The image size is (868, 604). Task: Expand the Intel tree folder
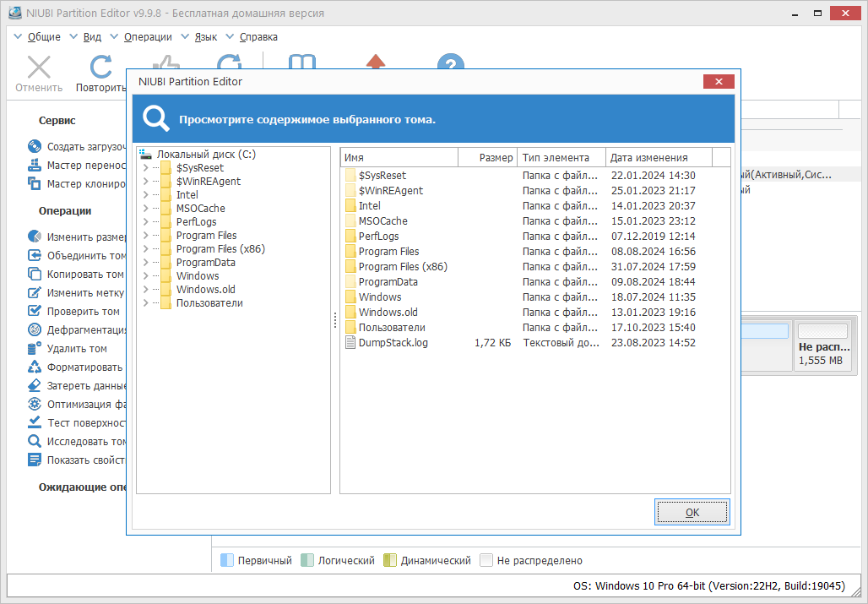(145, 195)
